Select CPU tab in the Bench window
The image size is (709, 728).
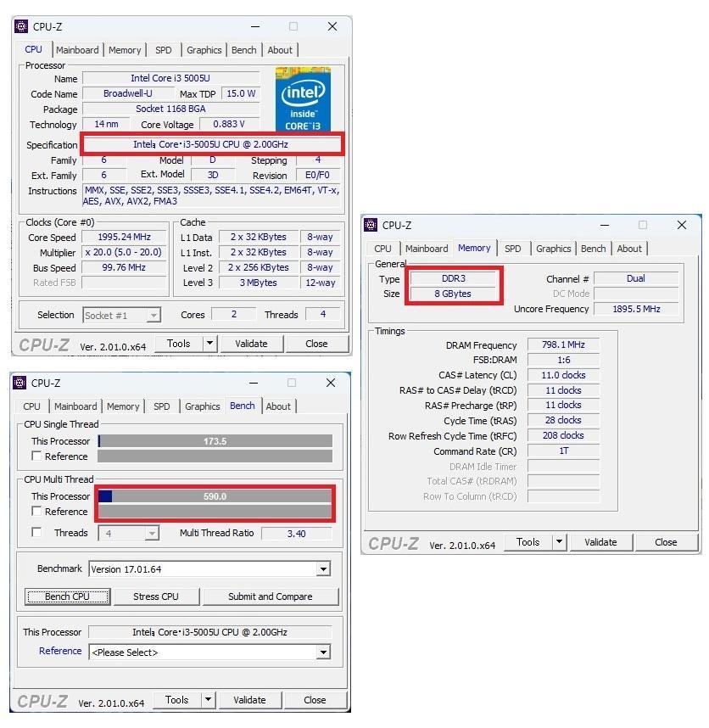[x=31, y=406]
